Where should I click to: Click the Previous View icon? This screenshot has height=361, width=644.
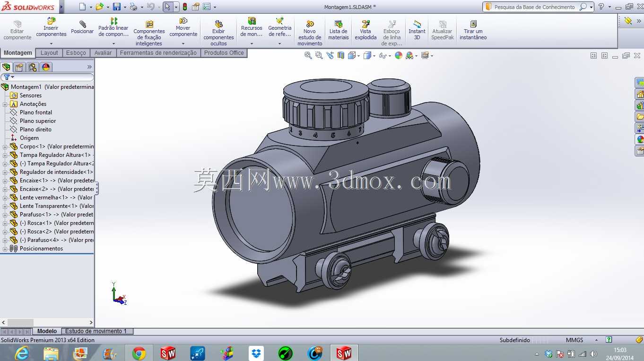click(330, 55)
